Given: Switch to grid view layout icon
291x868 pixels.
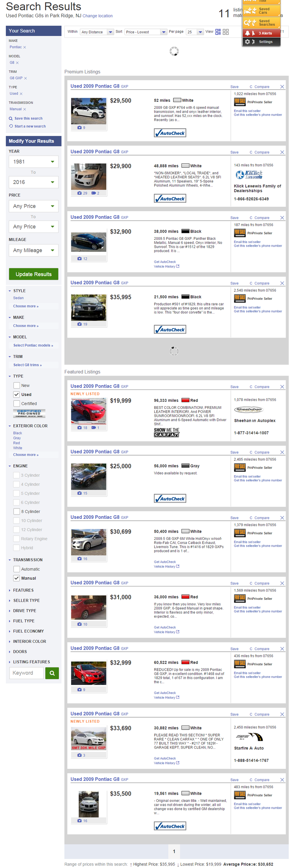Looking at the screenshot, I should 226,32.
